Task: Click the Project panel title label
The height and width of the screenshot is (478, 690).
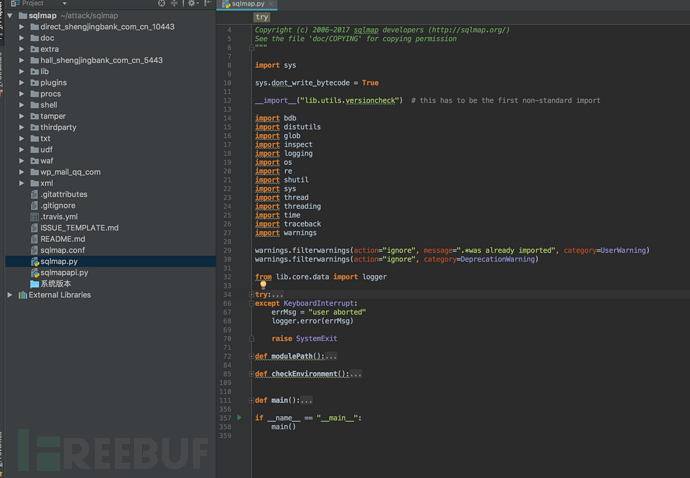Action: [33, 4]
